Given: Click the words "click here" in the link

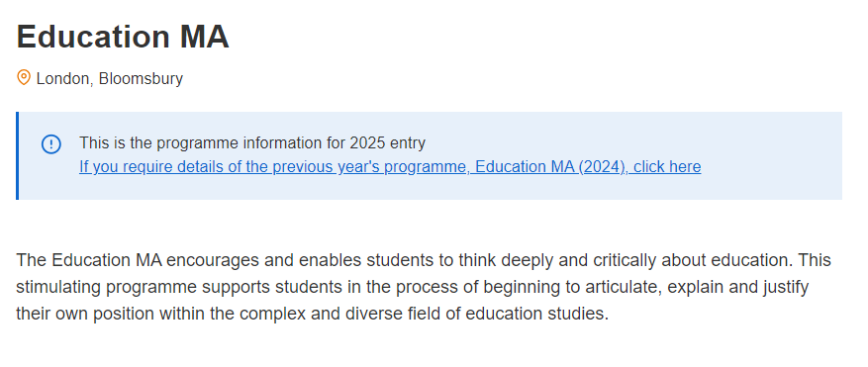Looking at the screenshot, I should (667, 166).
